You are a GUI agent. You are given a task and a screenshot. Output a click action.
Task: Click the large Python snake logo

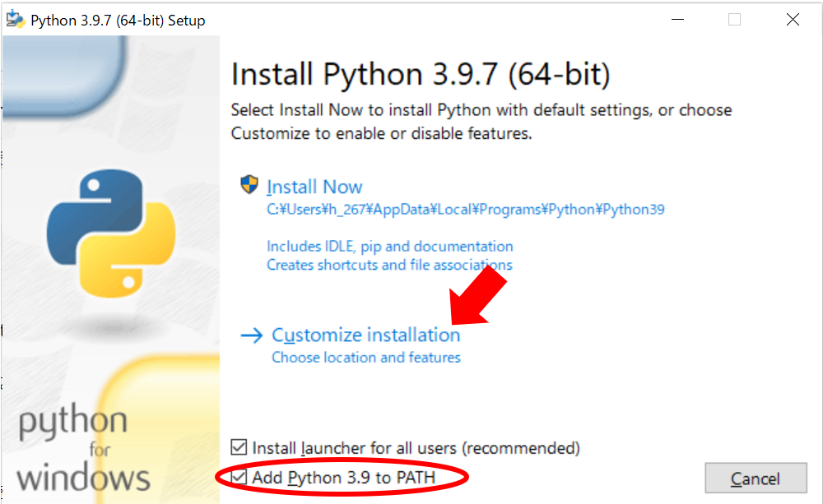point(111,233)
